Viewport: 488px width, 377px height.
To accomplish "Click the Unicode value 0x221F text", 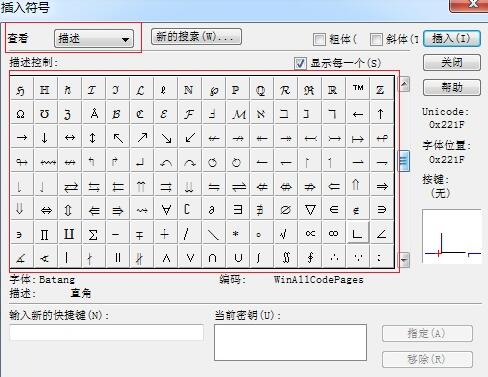I will [x=447, y=125].
